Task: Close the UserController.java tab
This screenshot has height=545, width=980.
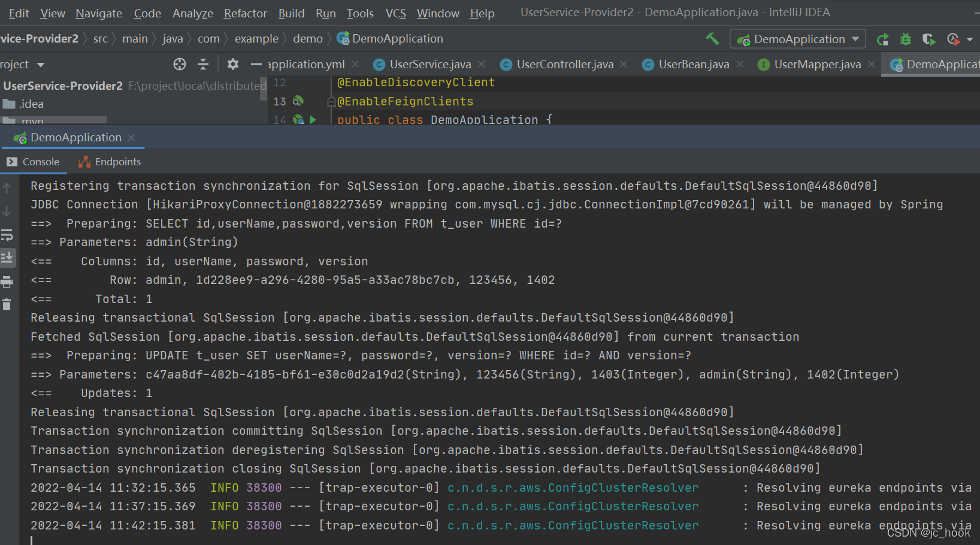Action: pyautogui.click(x=624, y=64)
